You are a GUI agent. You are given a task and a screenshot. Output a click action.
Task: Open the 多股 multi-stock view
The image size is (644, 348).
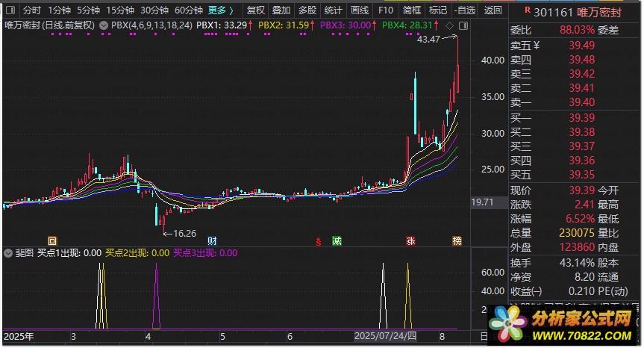click(307, 10)
